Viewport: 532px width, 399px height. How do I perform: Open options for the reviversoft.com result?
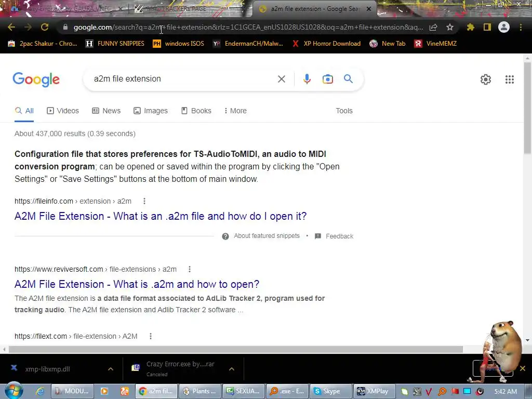click(189, 269)
